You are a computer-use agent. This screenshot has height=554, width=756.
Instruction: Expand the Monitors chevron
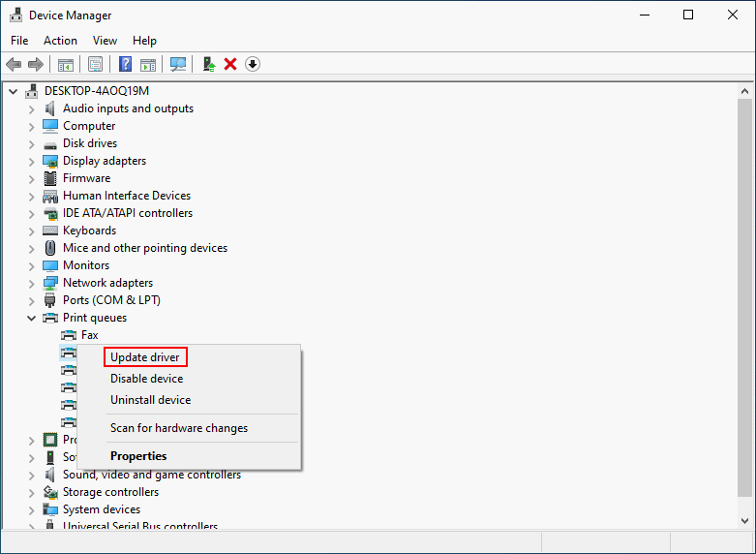click(32, 266)
